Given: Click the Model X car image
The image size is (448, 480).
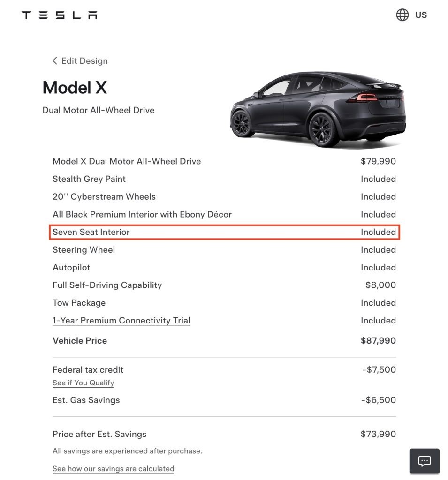Looking at the screenshot, I should click(318, 110).
